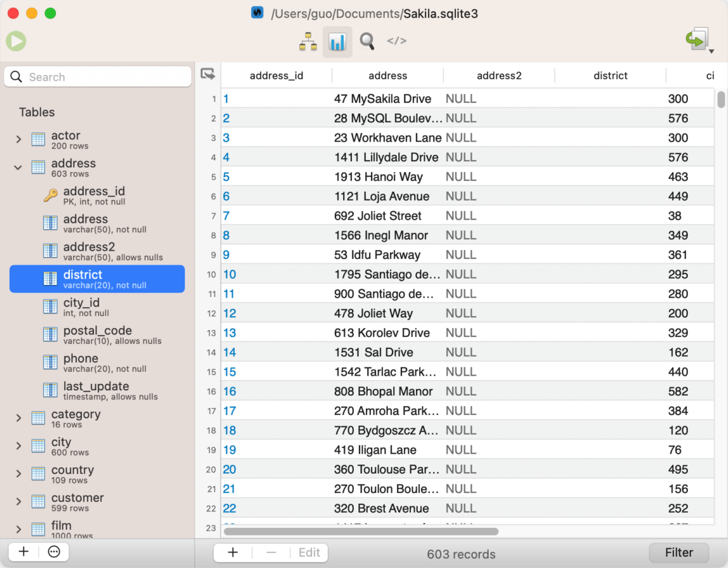Click the vertical scrollbar thumb of the table
This screenshot has width=728, height=568.
coord(720,100)
